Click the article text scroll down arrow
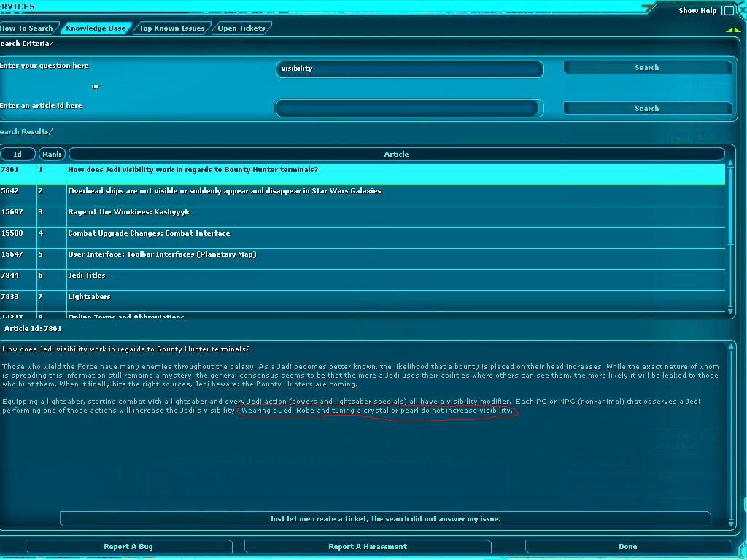The height and width of the screenshot is (560, 747). pos(731,524)
